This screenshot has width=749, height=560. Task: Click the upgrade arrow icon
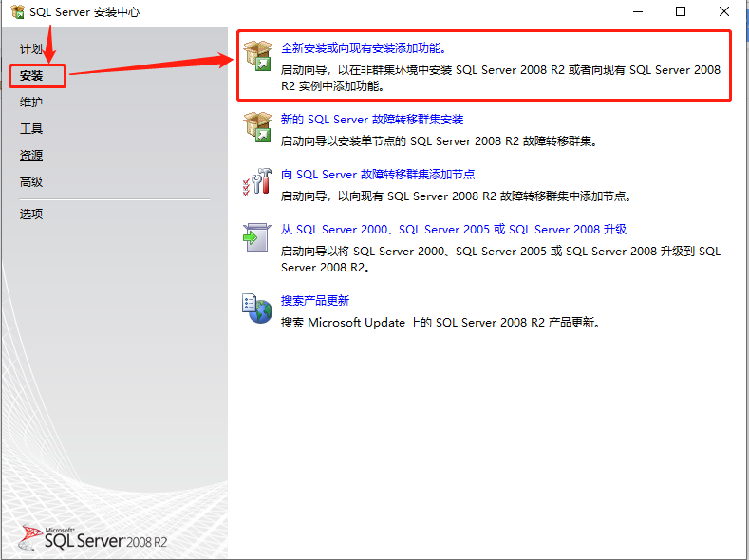(x=257, y=236)
